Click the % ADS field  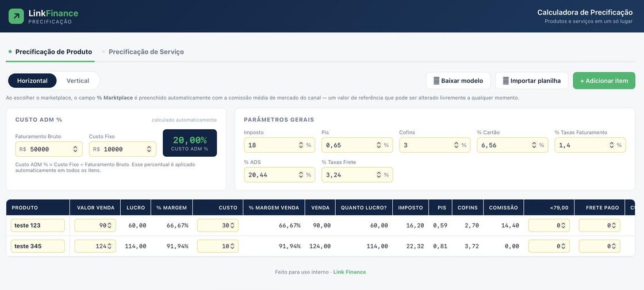pos(279,175)
